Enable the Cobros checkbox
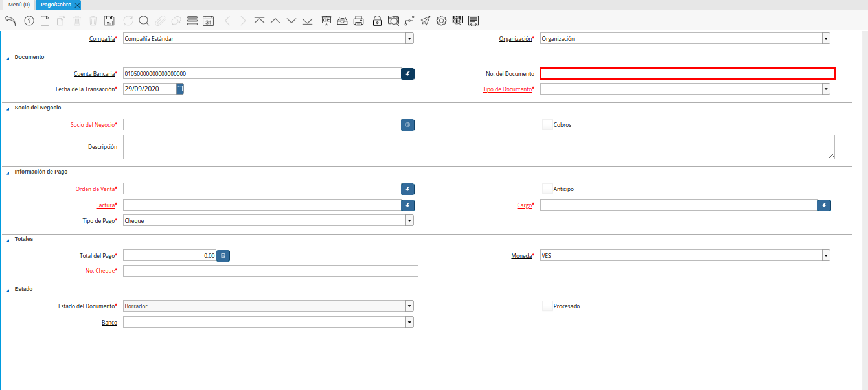This screenshot has height=390, width=868. pos(547,124)
